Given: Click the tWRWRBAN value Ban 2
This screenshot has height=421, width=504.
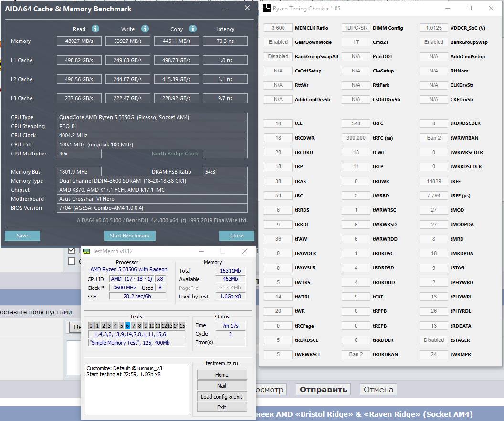Looking at the screenshot, I should 434,138.
